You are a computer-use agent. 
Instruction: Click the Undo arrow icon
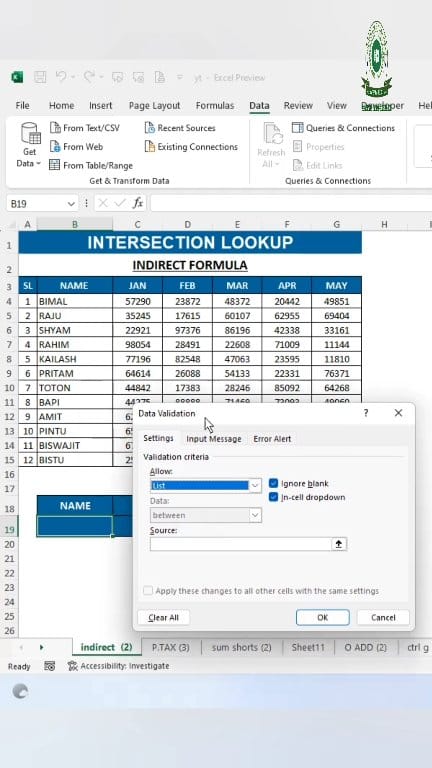coord(61,77)
